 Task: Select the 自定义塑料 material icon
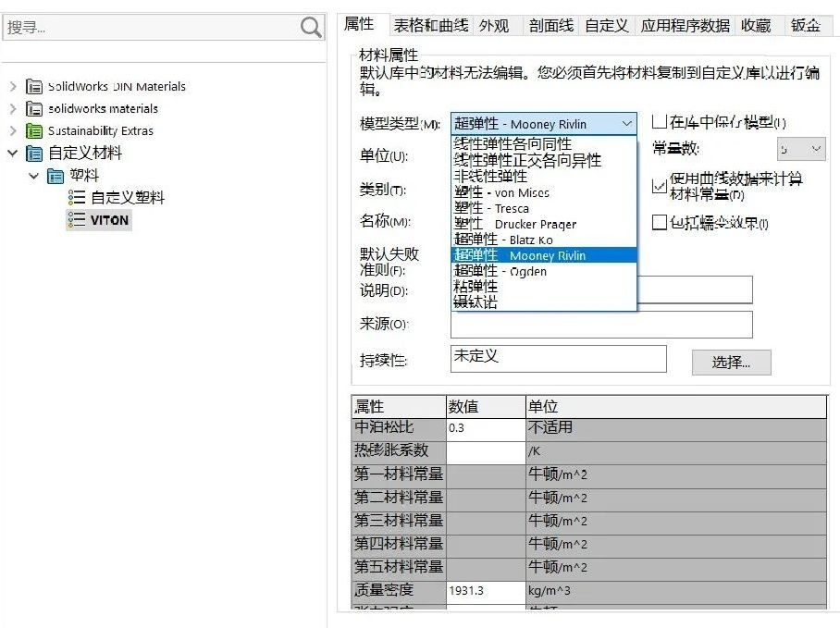pyautogui.click(x=77, y=197)
